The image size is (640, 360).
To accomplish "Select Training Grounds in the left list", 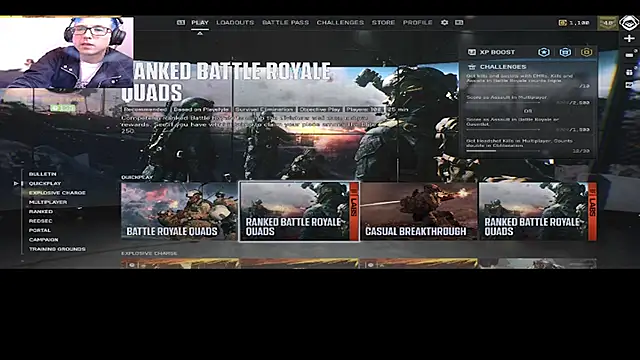I will pyautogui.click(x=57, y=249).
